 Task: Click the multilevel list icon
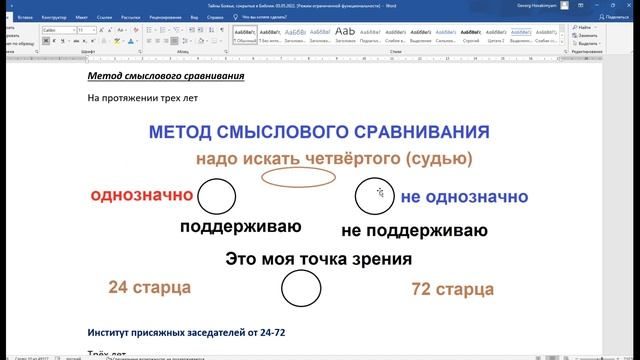(x=176, y=30)
